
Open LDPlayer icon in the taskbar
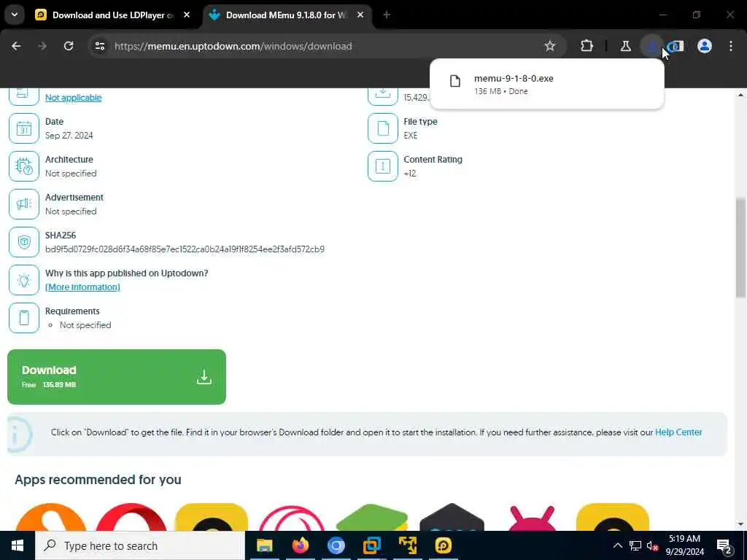click(x=443, y=545)
